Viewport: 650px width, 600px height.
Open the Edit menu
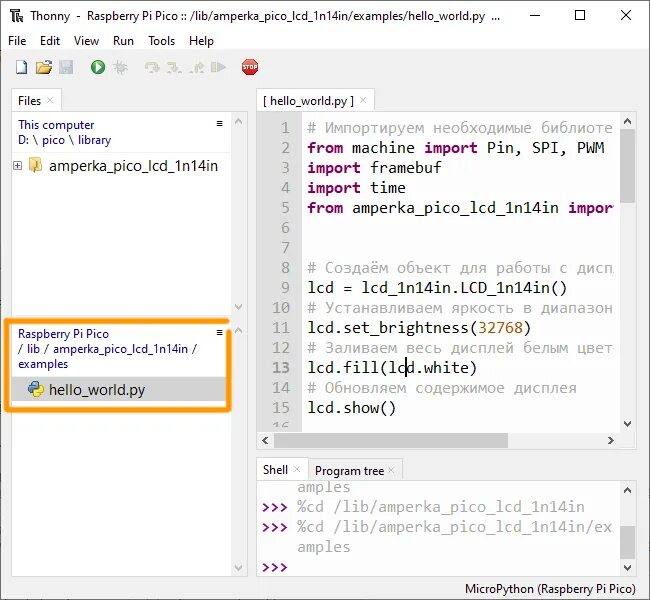50,41
